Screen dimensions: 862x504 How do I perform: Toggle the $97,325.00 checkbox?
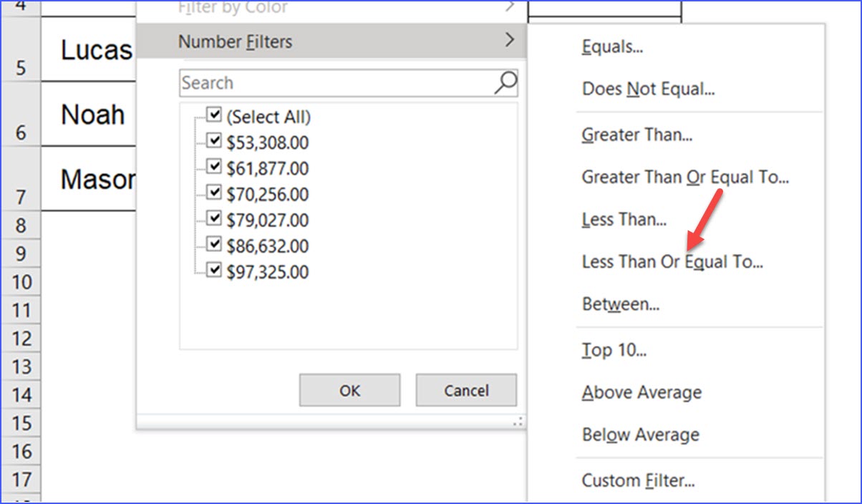click(213, 269)
